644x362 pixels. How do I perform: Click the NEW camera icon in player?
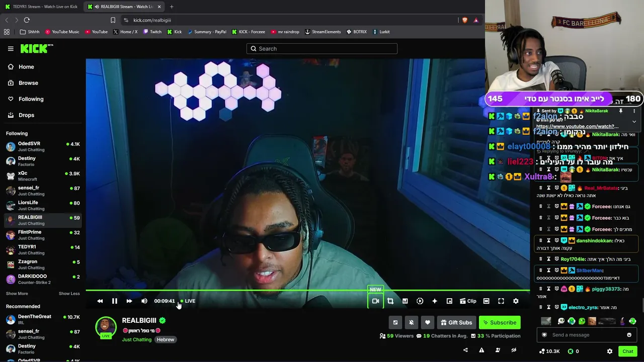(375, 301)
